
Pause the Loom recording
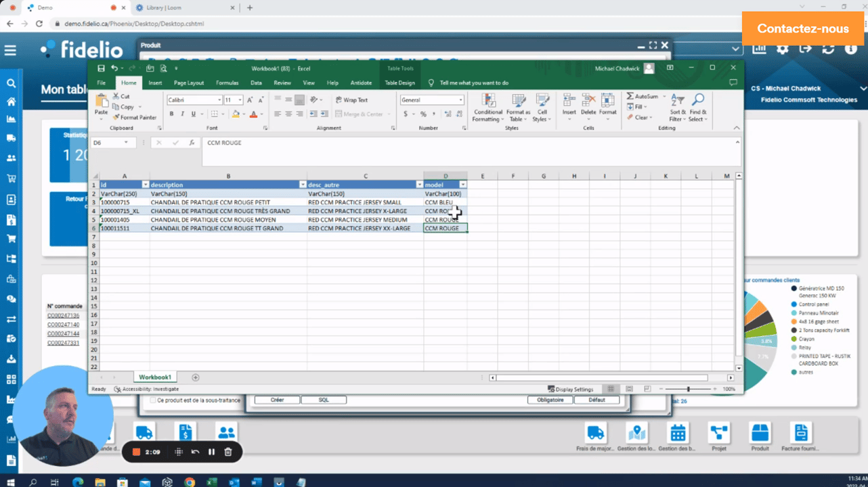(211, 452)
